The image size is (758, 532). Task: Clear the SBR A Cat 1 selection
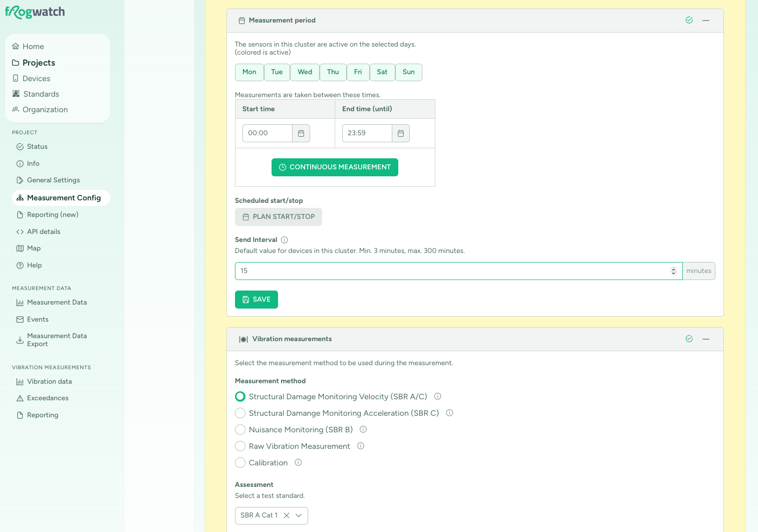(287, 515)
